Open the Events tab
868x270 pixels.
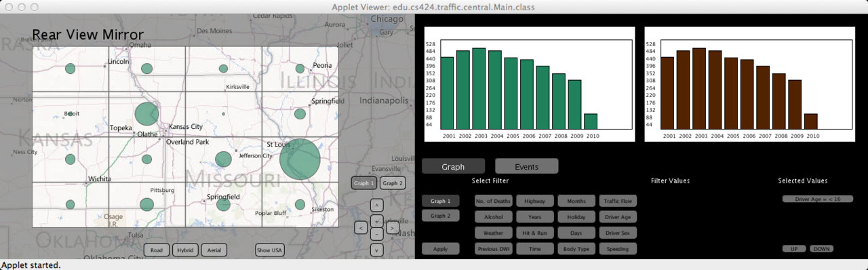pyautogui.click(x=527, y=166)
